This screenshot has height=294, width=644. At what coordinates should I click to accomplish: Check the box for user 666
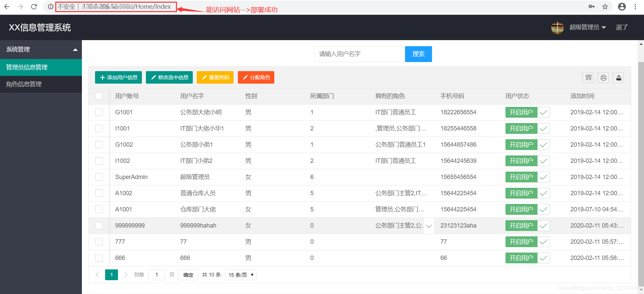coord(99,258)
